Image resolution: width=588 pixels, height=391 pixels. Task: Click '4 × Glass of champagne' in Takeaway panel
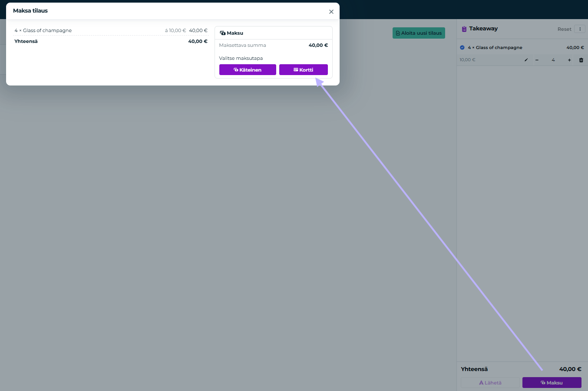[495, 48]
